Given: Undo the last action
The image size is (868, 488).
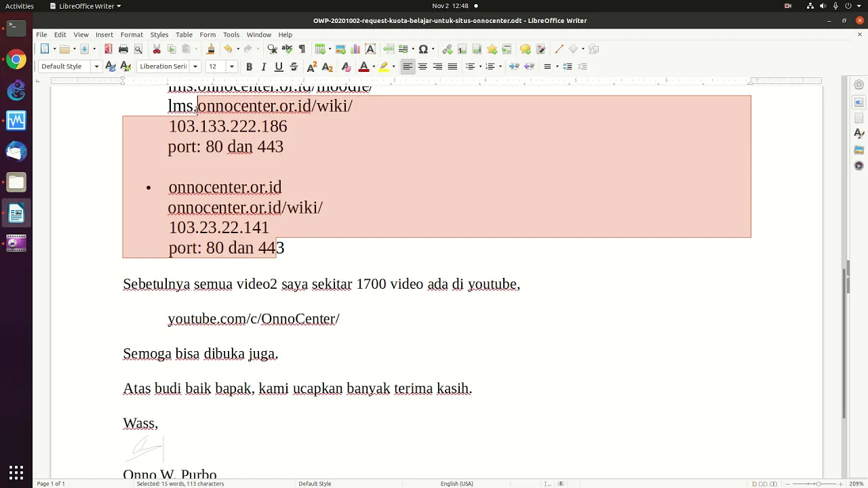Looking at the screenshot, I should 228,49.
